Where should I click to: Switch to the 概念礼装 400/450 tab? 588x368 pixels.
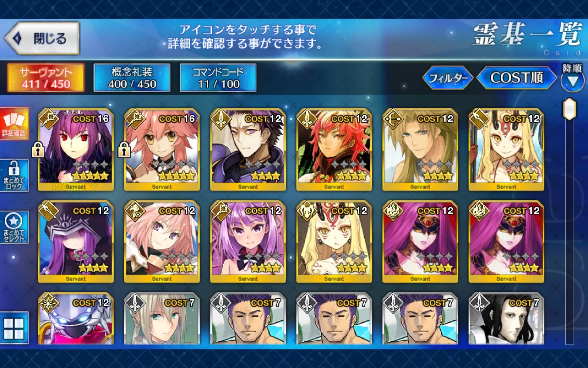[132, 78]
